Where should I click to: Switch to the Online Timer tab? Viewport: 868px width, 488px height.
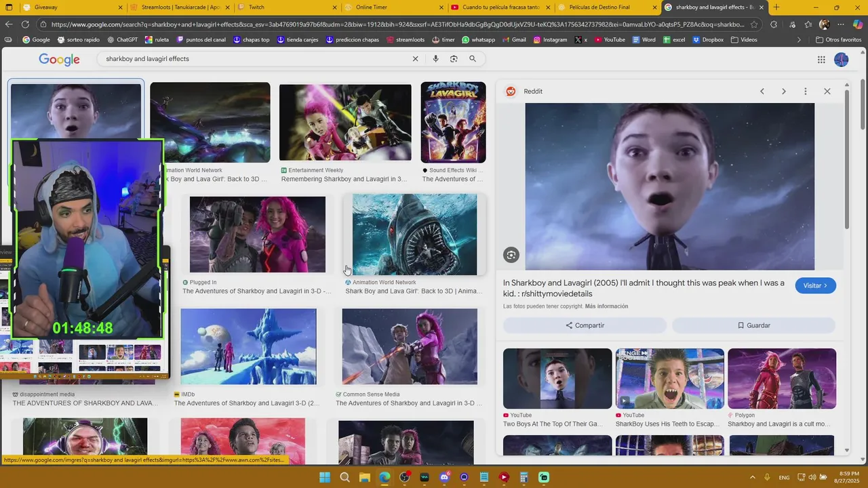[x=393, y=7]
